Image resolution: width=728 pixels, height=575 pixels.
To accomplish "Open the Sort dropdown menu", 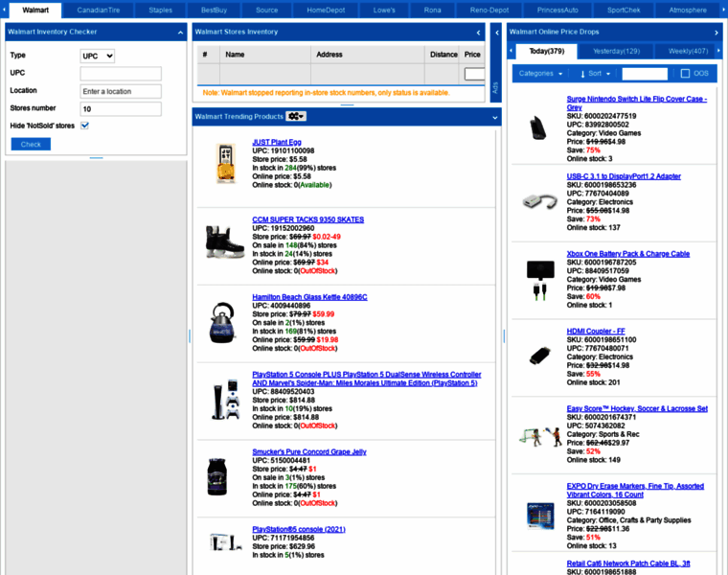I will [594, 74].
